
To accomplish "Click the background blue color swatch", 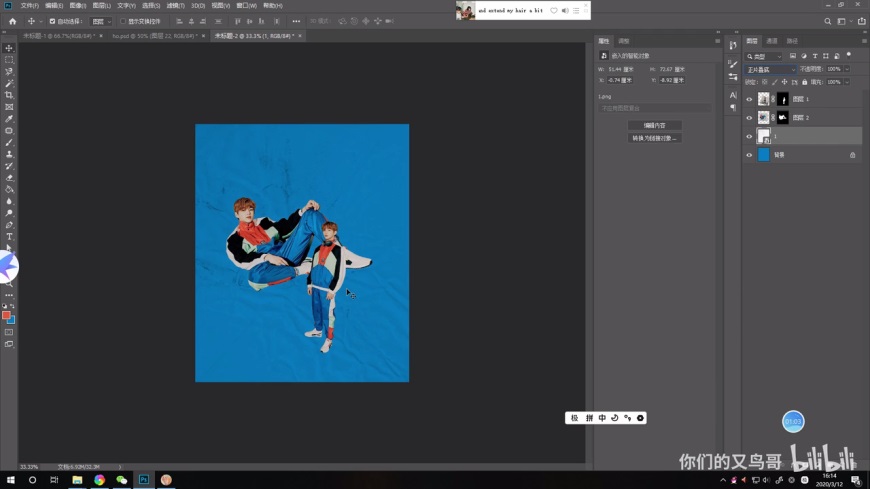I will pos(12,321).
